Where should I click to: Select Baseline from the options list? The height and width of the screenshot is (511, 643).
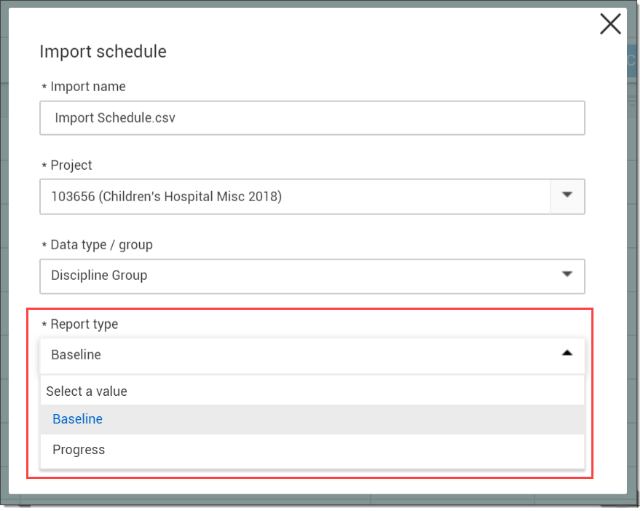pyautogui.click(x=78, y=419)
